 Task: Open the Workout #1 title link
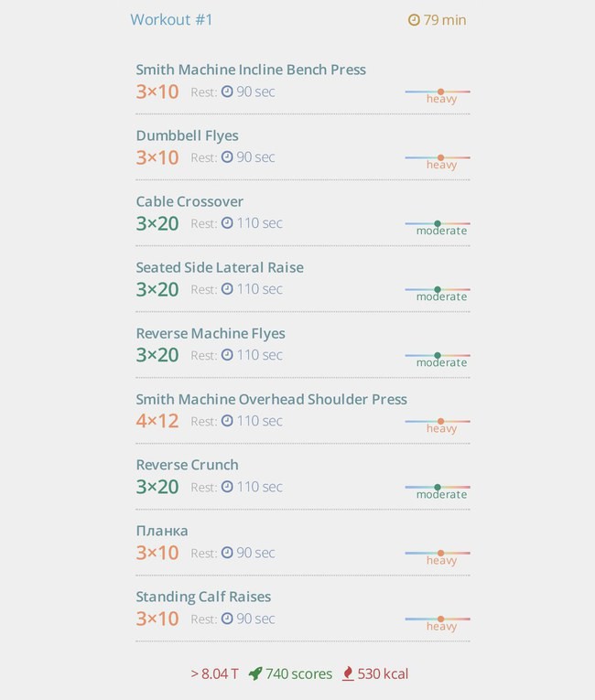click(x=171, y=19)
